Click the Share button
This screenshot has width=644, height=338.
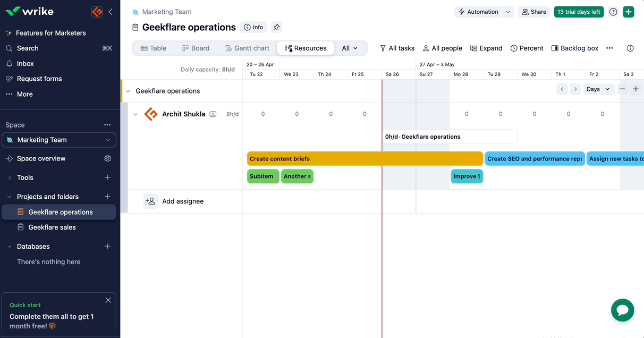pos(533,12)
